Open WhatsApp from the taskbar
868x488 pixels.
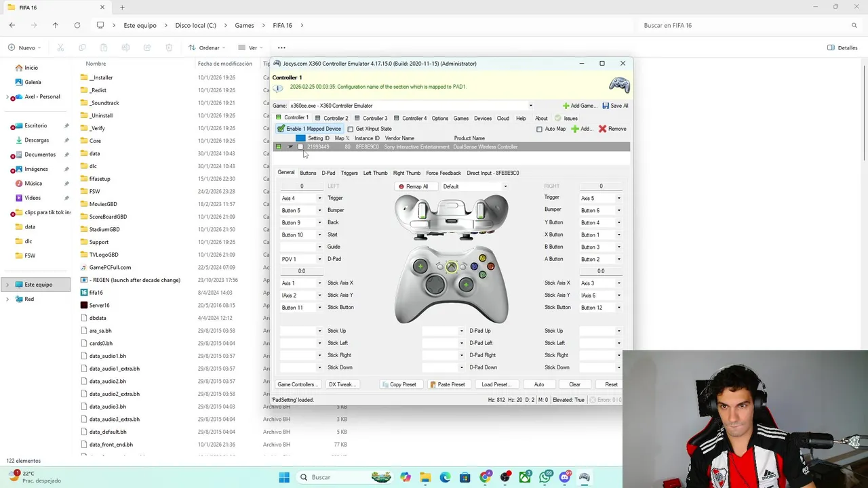click(x=545, y=477)
